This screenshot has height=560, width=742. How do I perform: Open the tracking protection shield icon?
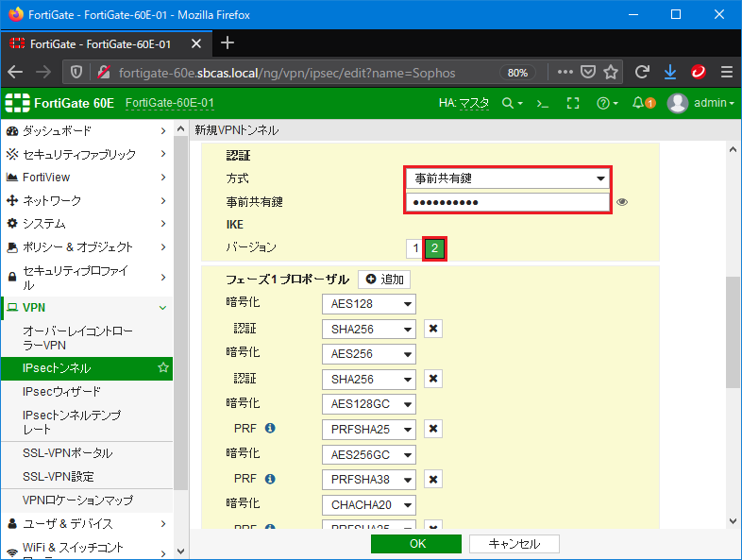click(x=76, y=72)
